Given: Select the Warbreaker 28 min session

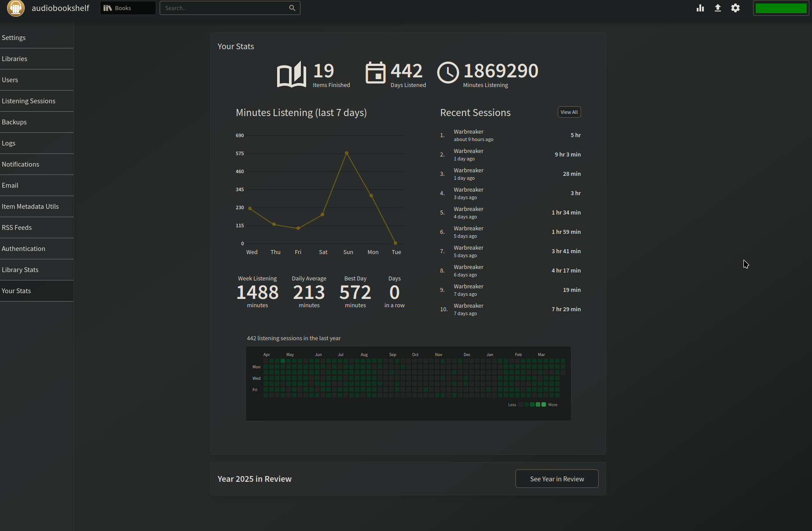Looking at the screenshot, I should [x=510, y=174].
